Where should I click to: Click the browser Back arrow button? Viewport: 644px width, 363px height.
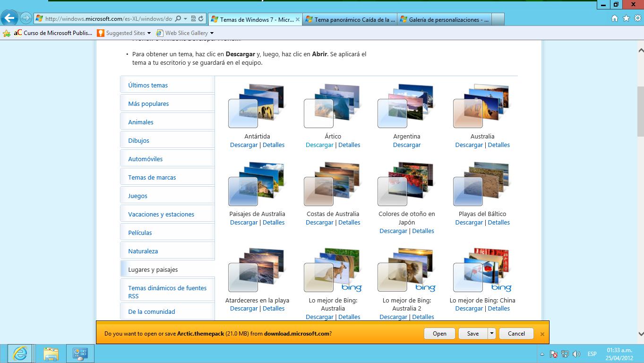[9, 18]
